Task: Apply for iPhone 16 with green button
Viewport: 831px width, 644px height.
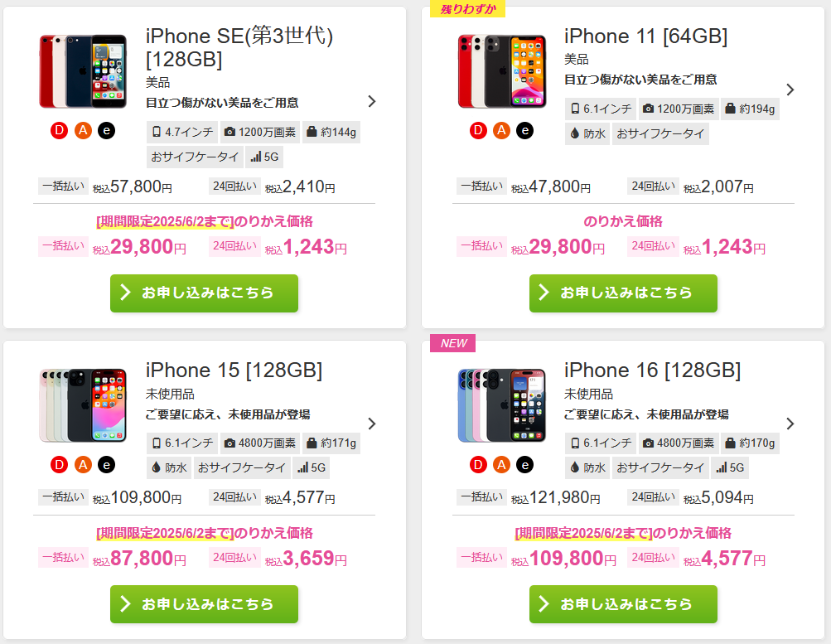Action: pyautogui.click(x=623, y=604)
